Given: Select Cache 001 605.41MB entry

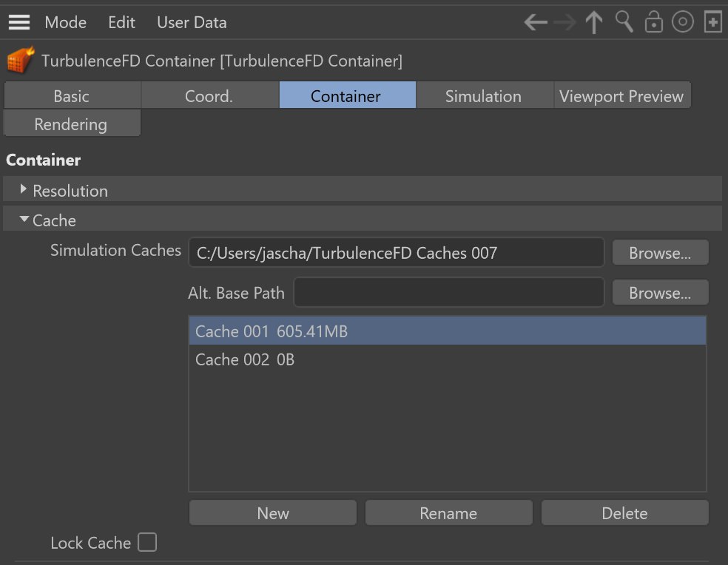Looking at the screenshot, I should pyautogui.click(x=447, y=331).
